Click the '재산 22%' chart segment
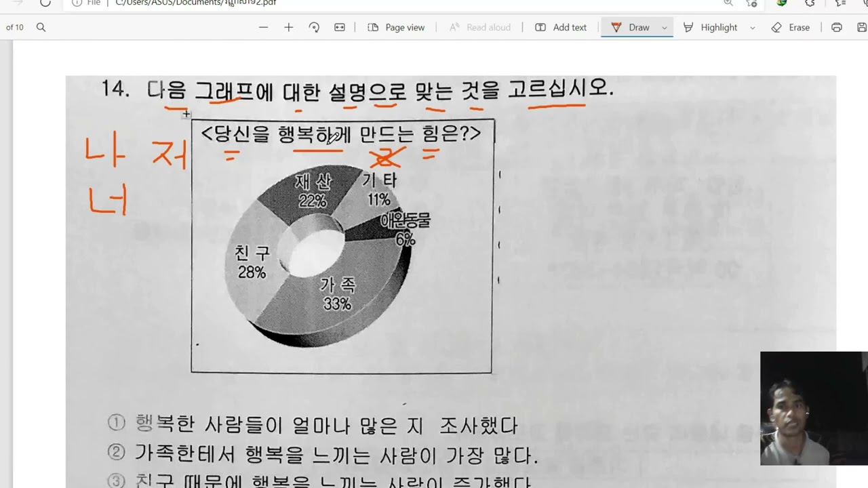 (x=313, y=191)
